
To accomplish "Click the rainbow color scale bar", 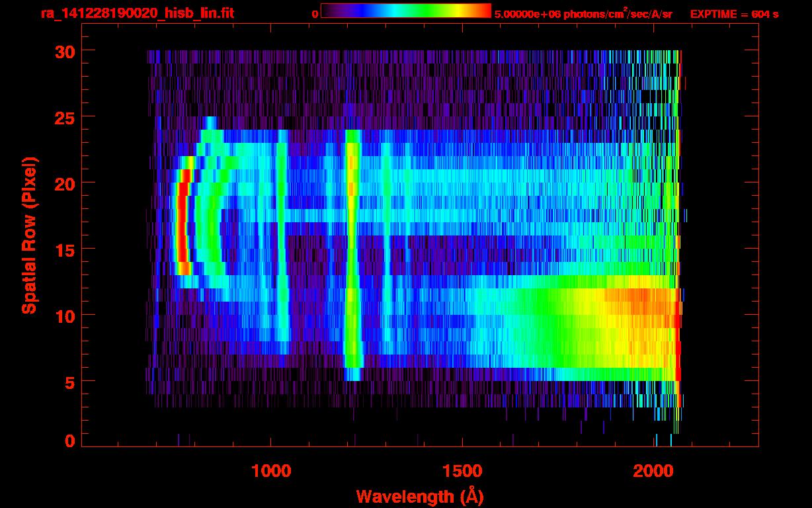I will (x=406, y=11).
